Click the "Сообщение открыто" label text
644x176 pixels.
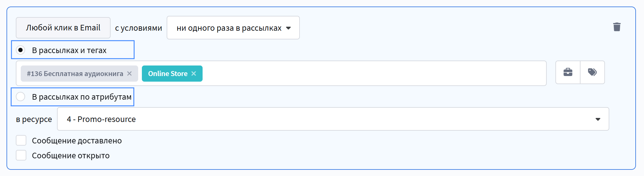click(x=71, y=156)
